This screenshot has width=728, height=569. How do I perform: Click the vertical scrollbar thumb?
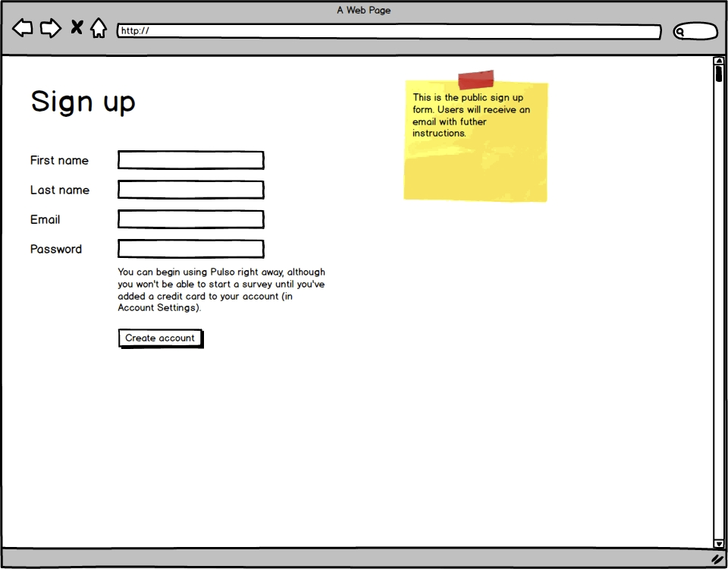(x=719, y=74)
